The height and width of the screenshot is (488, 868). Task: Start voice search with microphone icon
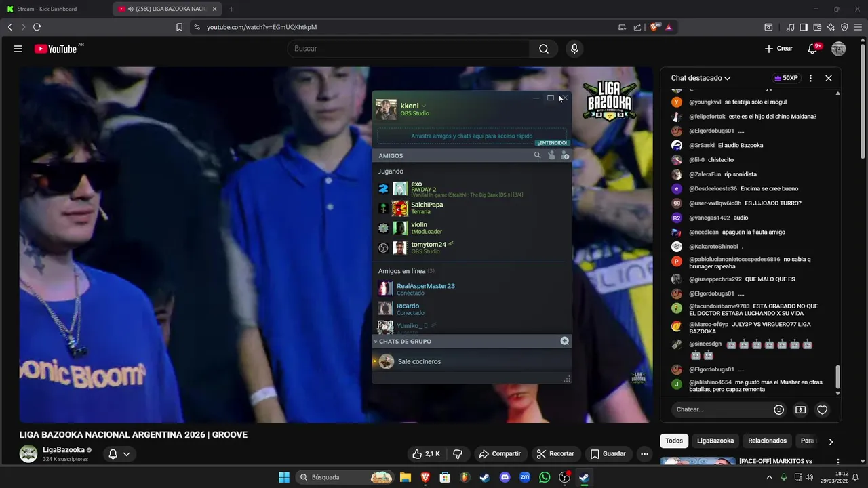pyautogui.click(x=574, y=49)
